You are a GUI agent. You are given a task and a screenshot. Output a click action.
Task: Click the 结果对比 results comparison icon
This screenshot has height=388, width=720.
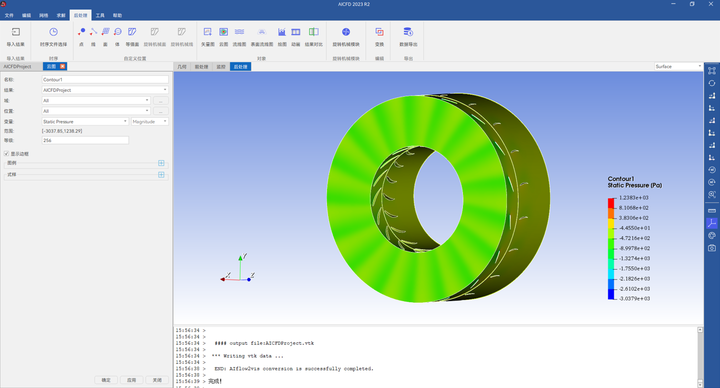coord(314,32)
